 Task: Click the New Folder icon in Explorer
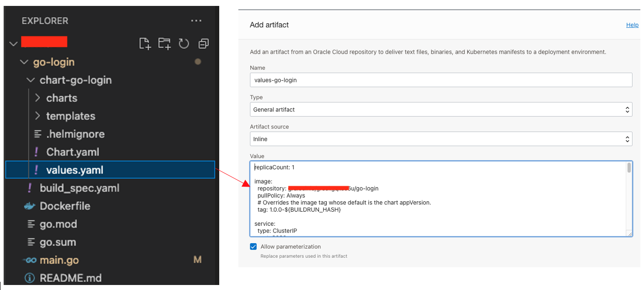[x=164, y=44]
